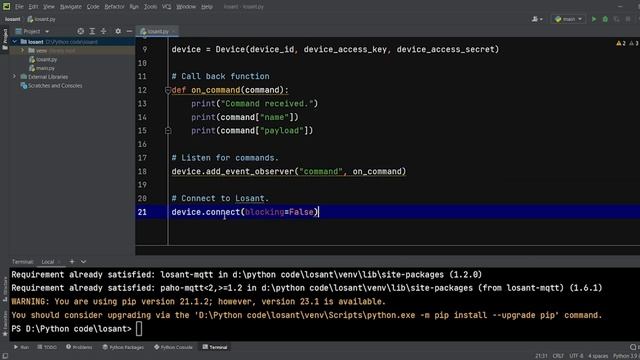Close the Local terminal session tab

tap(59, 262)
